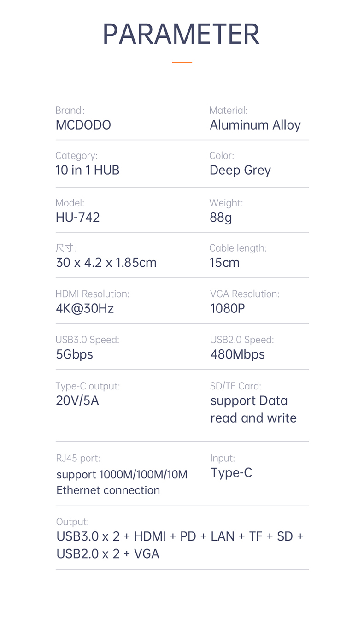Viewport: 364px width, 624px height.
Task: Select the Aluminum Alloy material value
Action: click(x=255, y=125)
